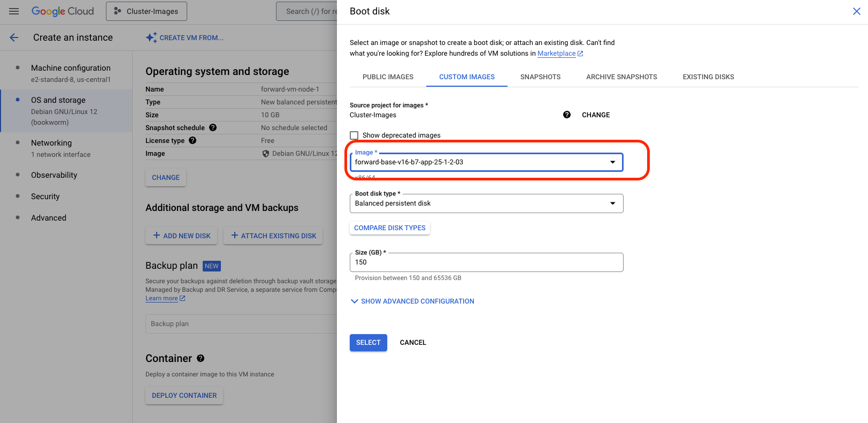Switch to the Snapshots tab
The height and width of the screenshot is (423, 868).
tap(540, 77)
